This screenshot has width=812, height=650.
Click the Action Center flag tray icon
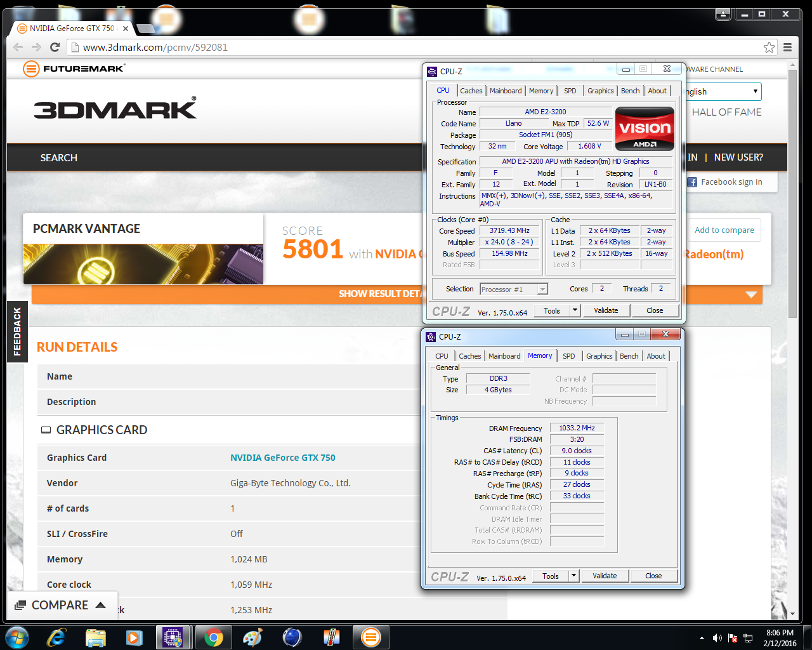(x=733, y=638)
